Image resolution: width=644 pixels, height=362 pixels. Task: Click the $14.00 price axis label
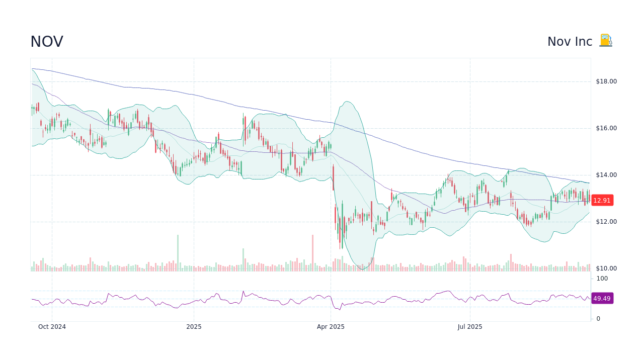(x=606, y=175)
